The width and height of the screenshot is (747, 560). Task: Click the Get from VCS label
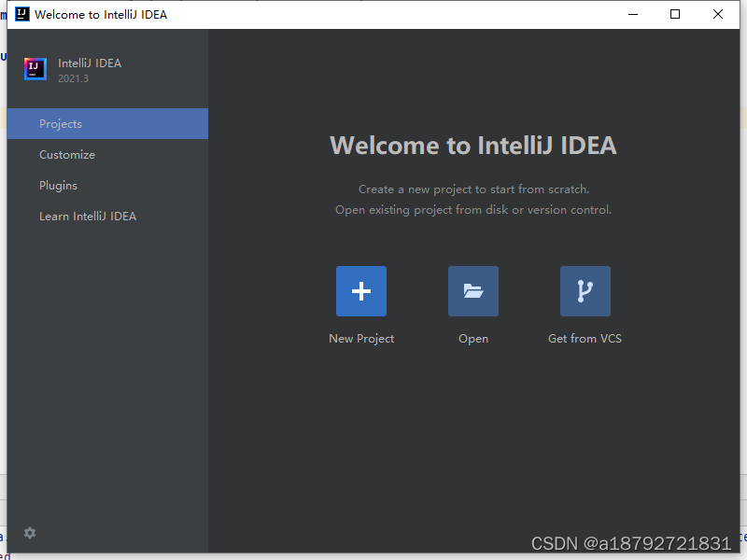[x=585, y=339]
